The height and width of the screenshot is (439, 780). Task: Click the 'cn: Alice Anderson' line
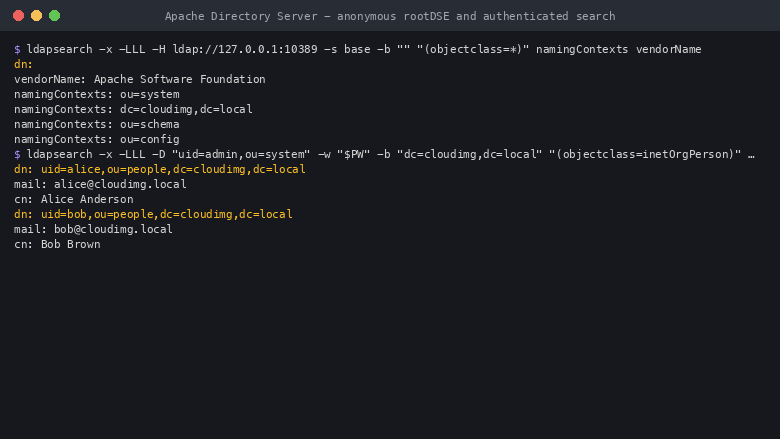coord(74,199)
